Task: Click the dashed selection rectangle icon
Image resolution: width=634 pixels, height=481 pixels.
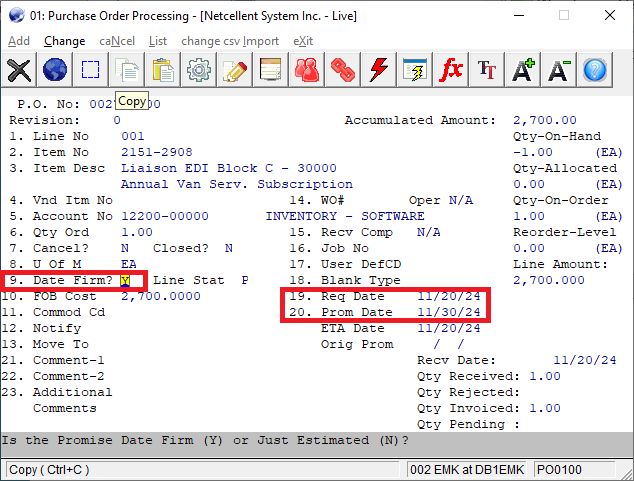Action: (91, 70)
